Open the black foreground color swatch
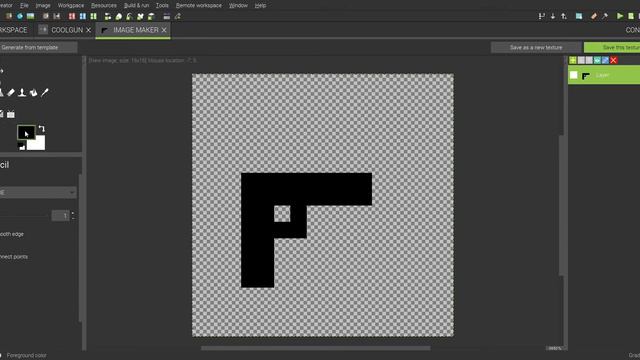 [26, 133]
